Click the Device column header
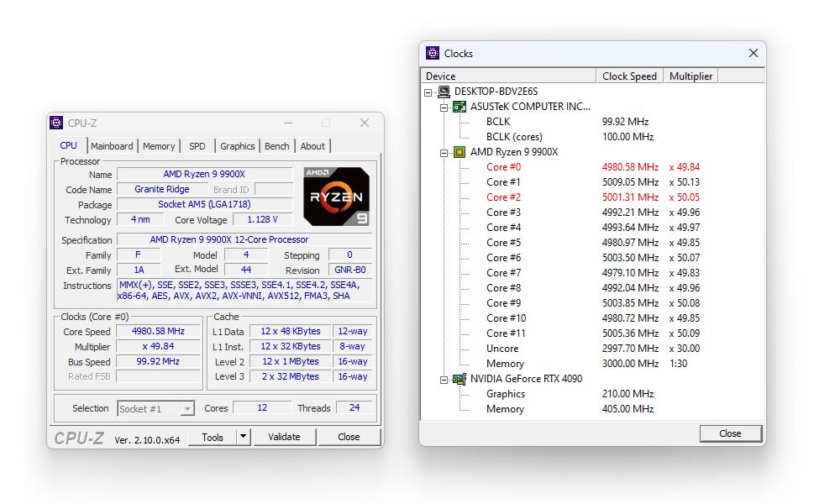Screen dimensions: 840x504 [508, 76]
